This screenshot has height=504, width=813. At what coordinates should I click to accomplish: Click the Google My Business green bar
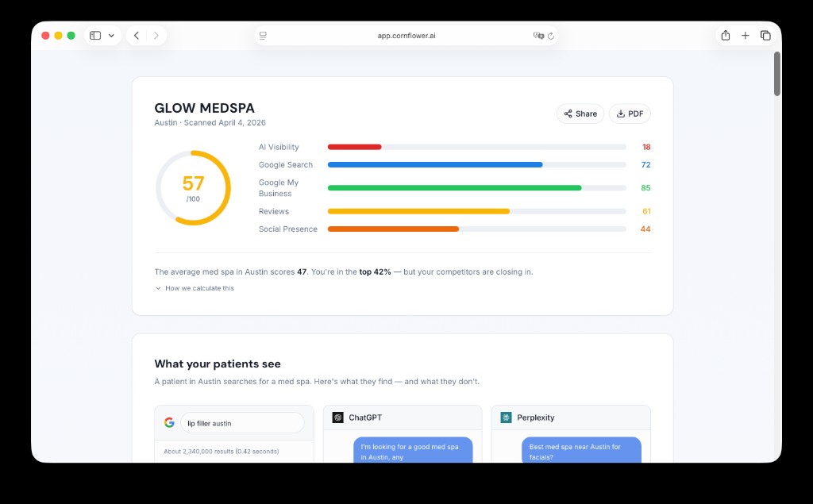coord(454,188)
